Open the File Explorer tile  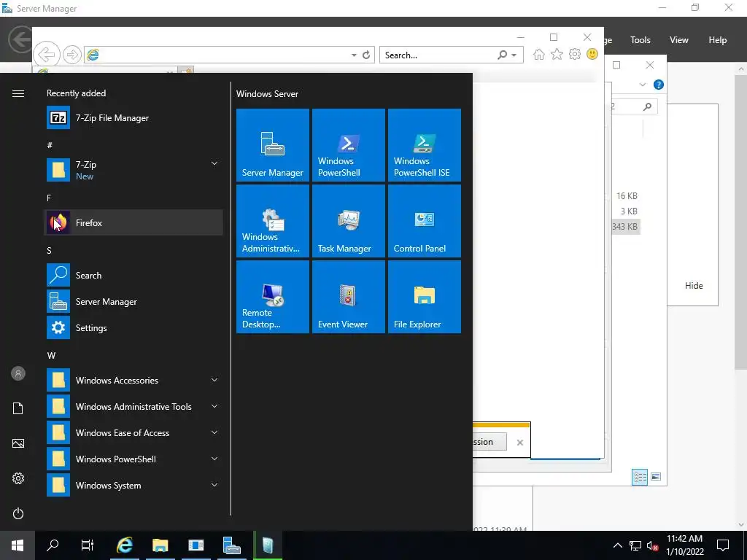click(425, 297)
